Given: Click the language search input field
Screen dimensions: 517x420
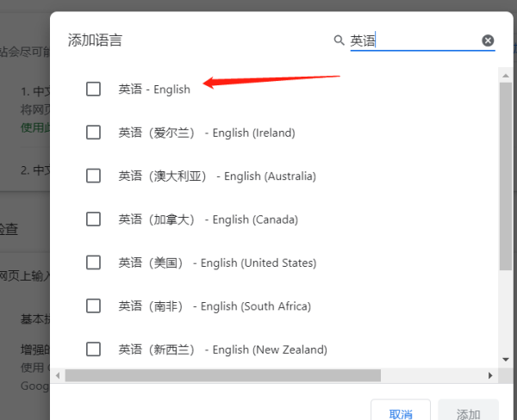Looking at the screenshot, I should point(412,40).
